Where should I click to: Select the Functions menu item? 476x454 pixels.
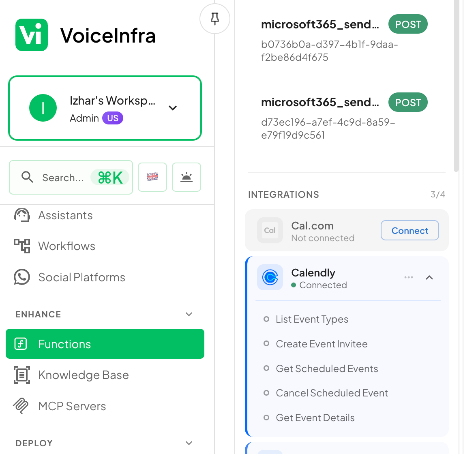click(x=105, y=344)
